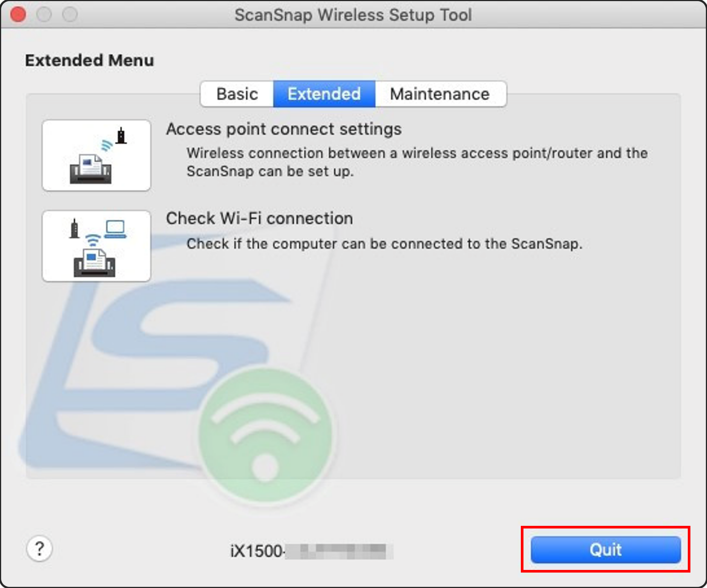Click "Wireless connection between a wireless access point" description
The image size is (707, 588).
tap(417, 162)
